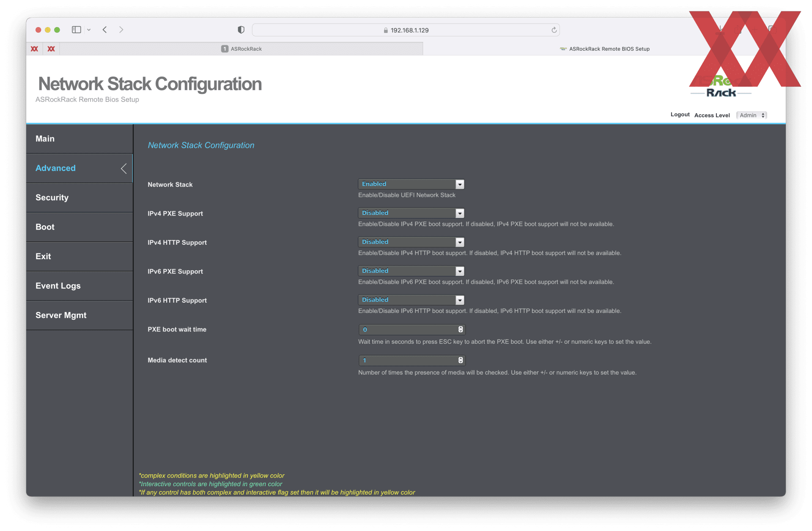Open the IPv4 PXE Support dropdown

(411, 213)
